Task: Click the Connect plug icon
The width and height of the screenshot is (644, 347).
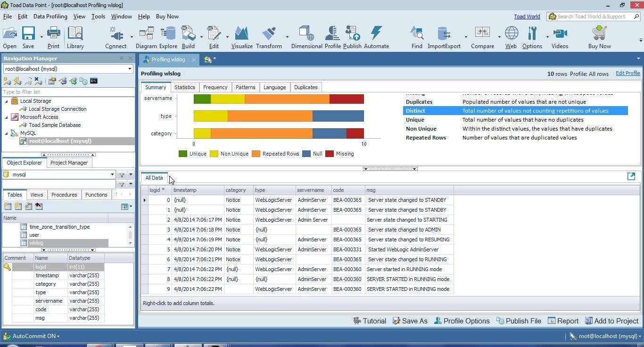Action: point(116,38)
